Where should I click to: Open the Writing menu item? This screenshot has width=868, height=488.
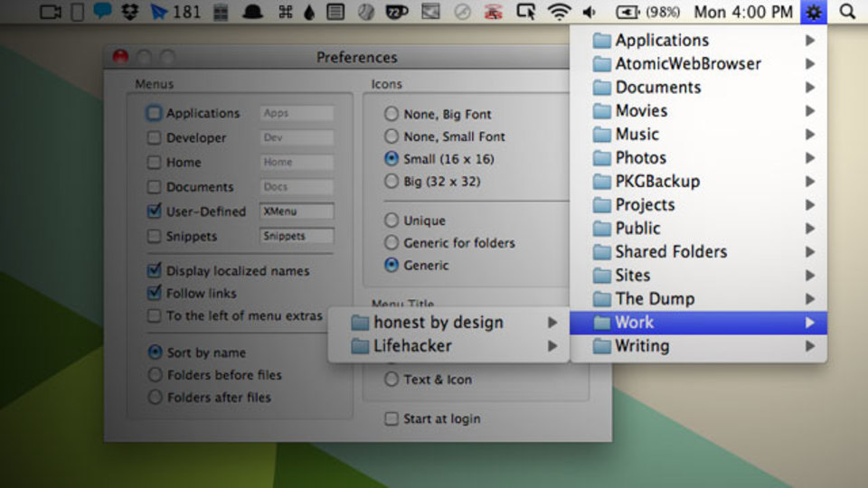coord(699,346)
